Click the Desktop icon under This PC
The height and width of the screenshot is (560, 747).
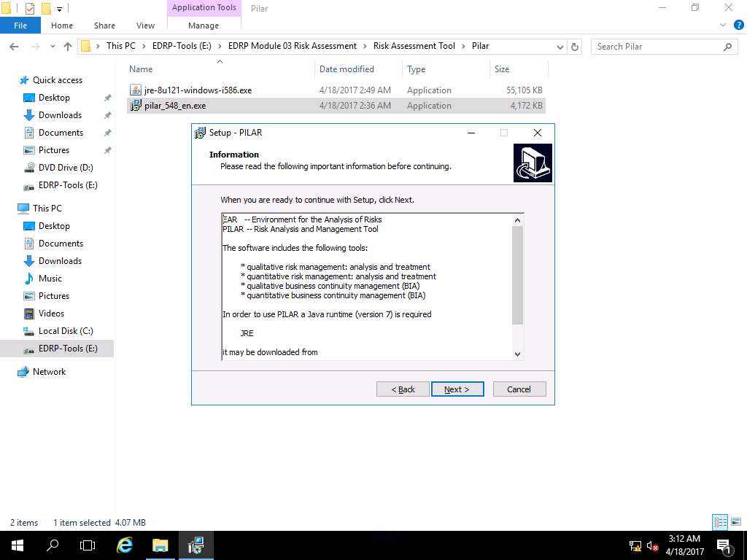pos(29,226)
